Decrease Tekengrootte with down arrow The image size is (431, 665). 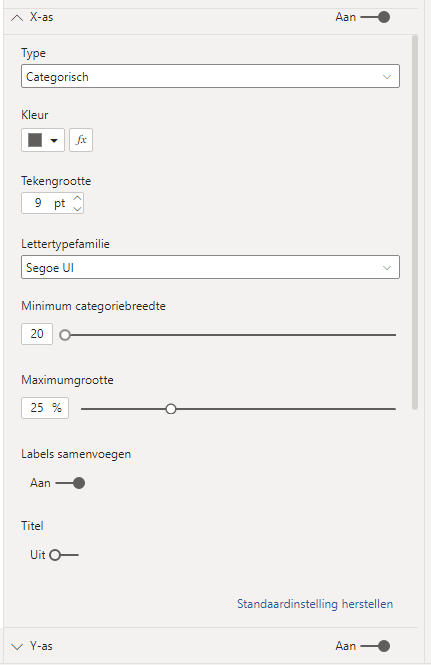tap(77, 208)
